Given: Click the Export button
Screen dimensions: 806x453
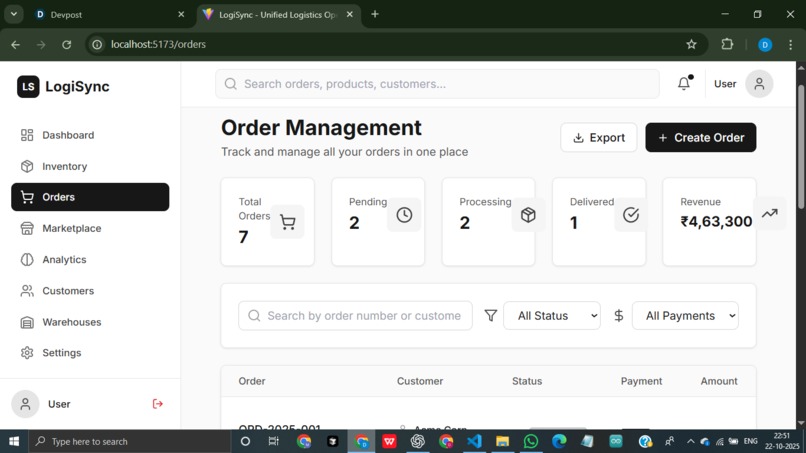Looking at the screenshot, I should [x=599, y=137].
